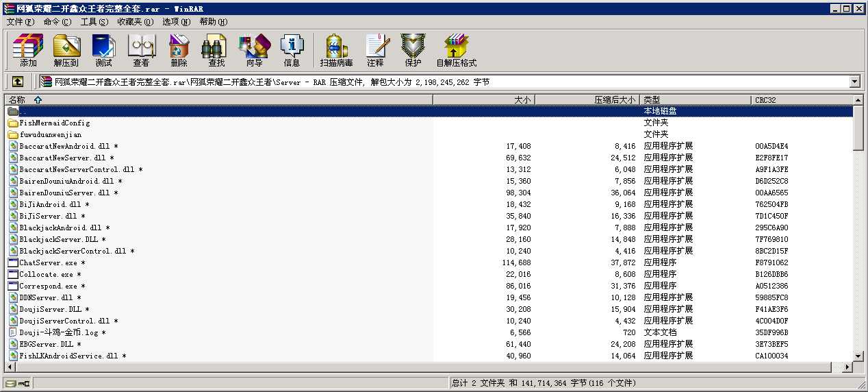Viewport: 868px width, 392px height.
Task: Click the parent folder '..' icon
Action: (x=13, y=111)
